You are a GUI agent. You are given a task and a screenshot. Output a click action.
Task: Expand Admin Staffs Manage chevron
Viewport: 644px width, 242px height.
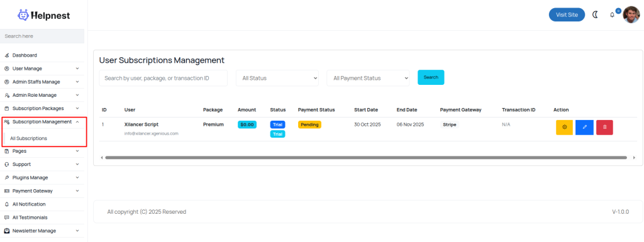77,82
